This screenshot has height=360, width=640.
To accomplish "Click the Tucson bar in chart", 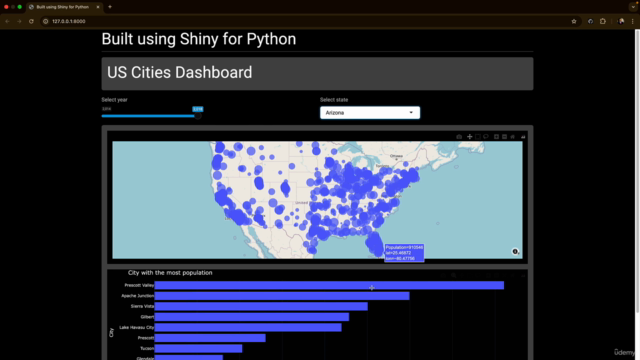I will tap(198, 349).
